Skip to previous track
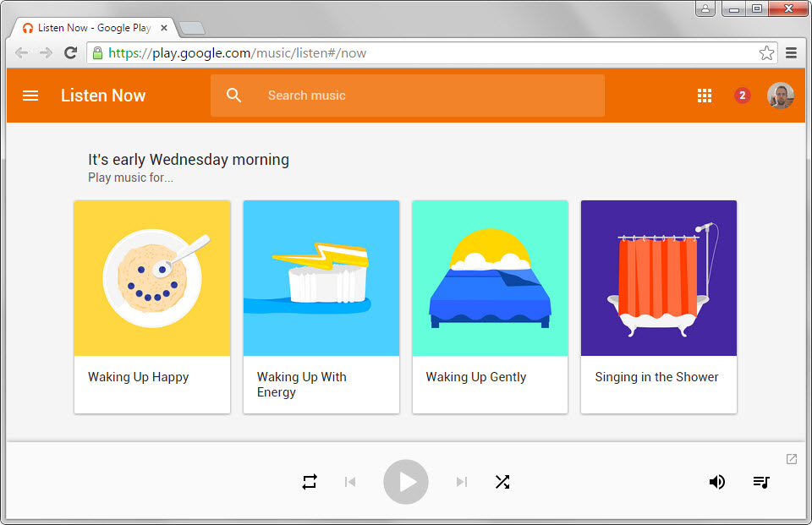812x525 pixels. pyautogui.click(x=350, y=482)
